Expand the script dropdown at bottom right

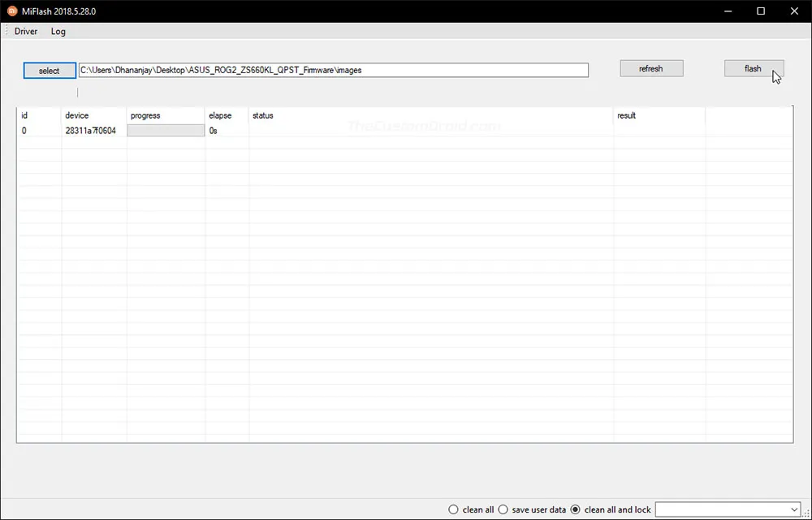[793, 509]
